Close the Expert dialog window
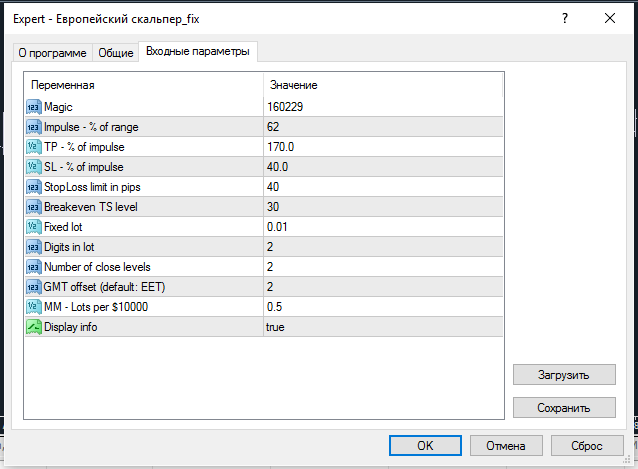This screenshot has height=469, width=638. [x=610, y=18]
